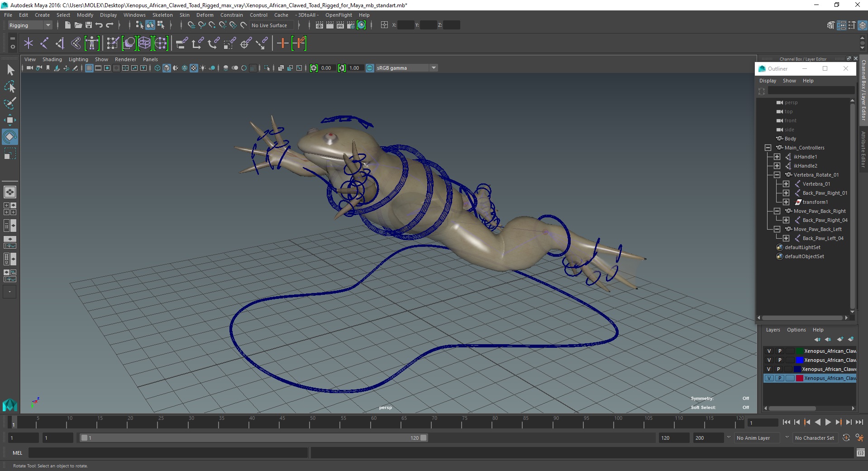Play the animation forwards
This screenshot has height=471, width=868.
(828, 422)
